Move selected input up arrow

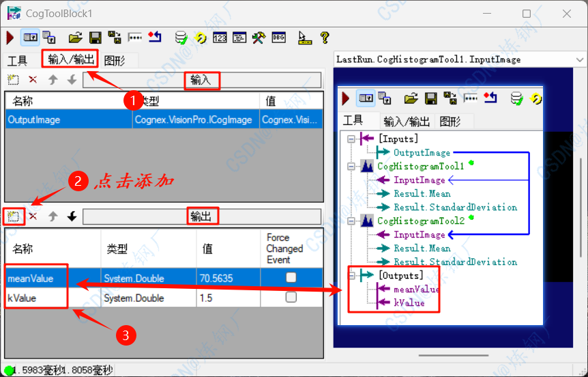53,80
